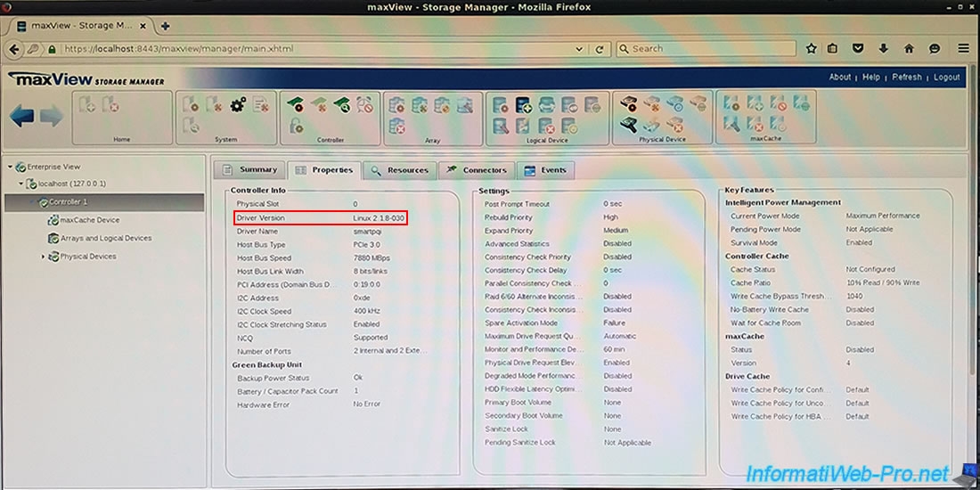Open the address bar history dropdown arrow

pos(579,49)
